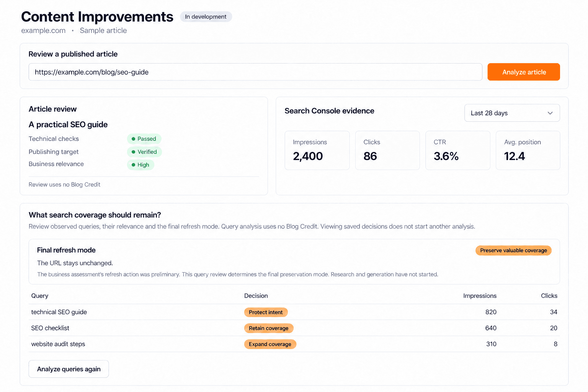Select the technical SEO guide query

coord(59,312)
